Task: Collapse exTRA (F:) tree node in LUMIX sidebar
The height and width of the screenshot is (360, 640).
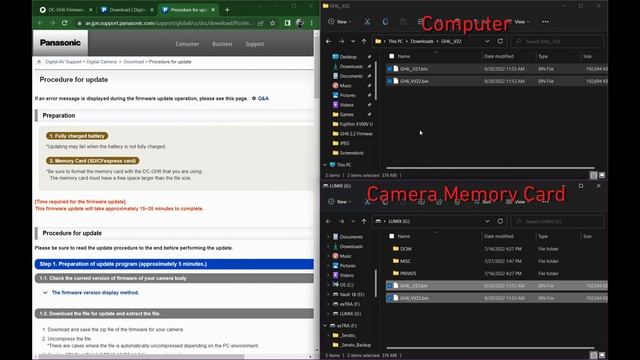Action: click(x=325, y=326)
